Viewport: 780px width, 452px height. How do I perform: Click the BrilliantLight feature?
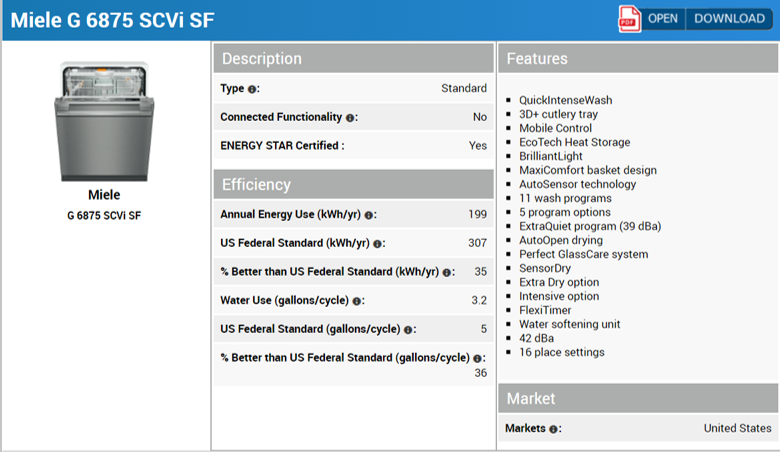point(551,156)
